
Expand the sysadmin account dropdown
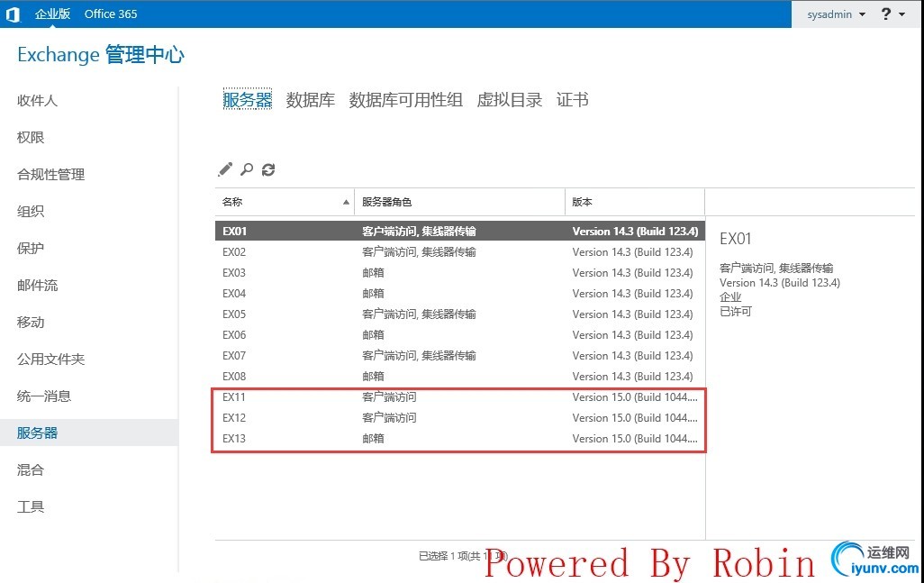tap(837, 14)
